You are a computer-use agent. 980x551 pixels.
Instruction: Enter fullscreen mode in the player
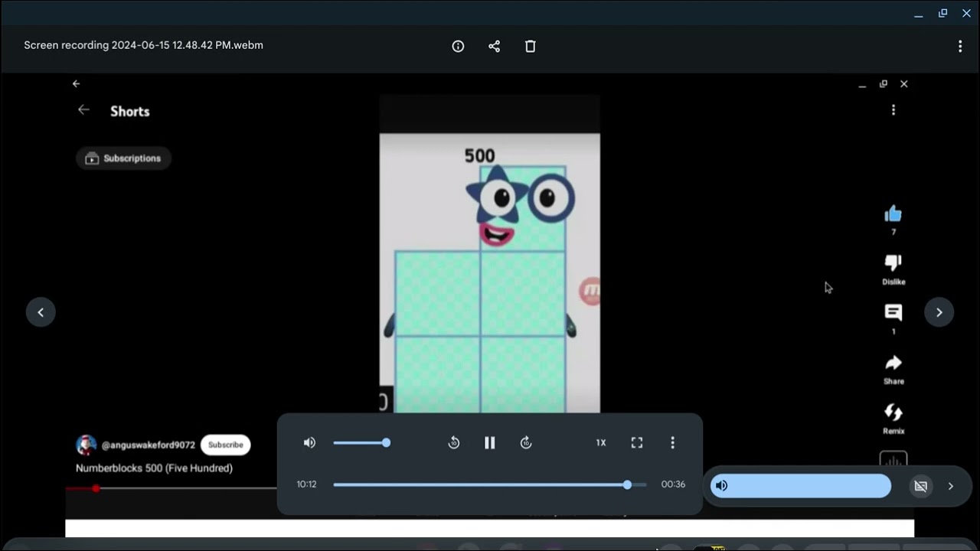636,442
